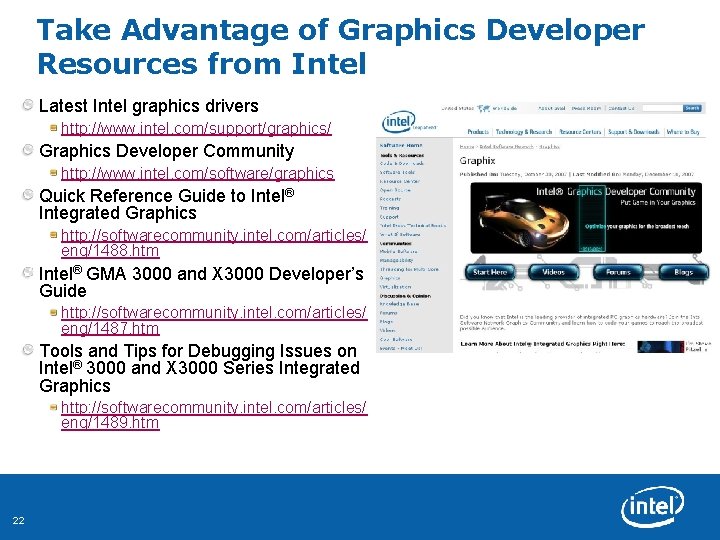Screen dimensions: 720x540
Task: Click the bullet beside Quick Reference Guide
Action: pos(28,195)
